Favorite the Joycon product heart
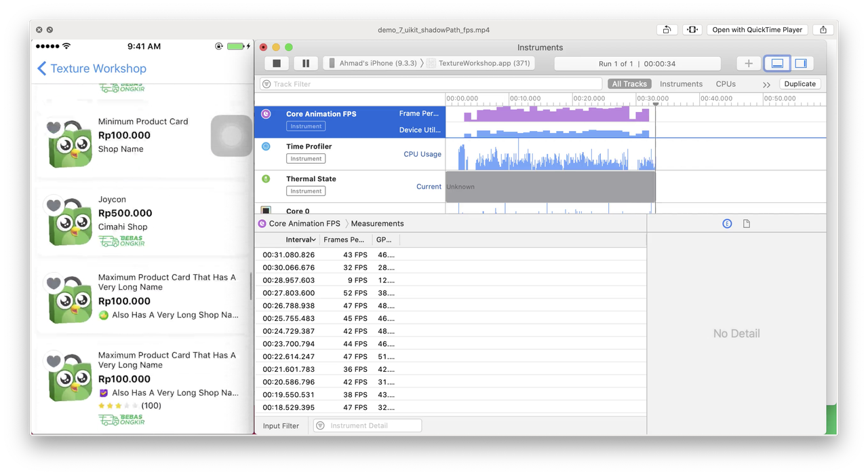Viewport: 868px width, 475px height. 54,204
